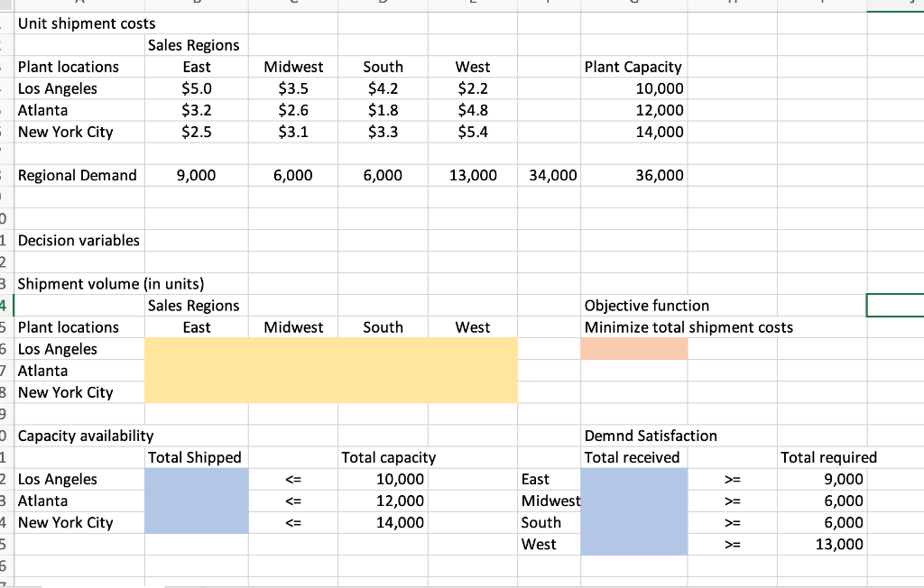Select blue Total Shipped cell for Atlanta

196,501
